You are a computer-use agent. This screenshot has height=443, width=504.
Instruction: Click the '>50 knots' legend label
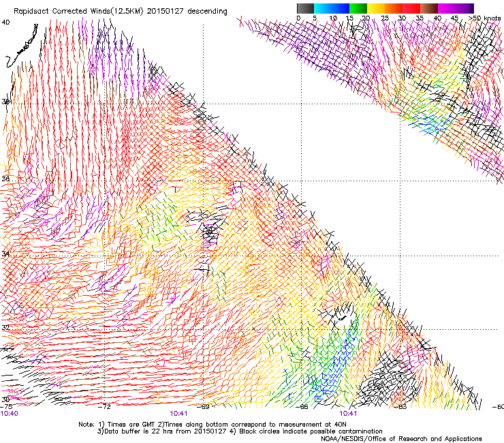485,18
